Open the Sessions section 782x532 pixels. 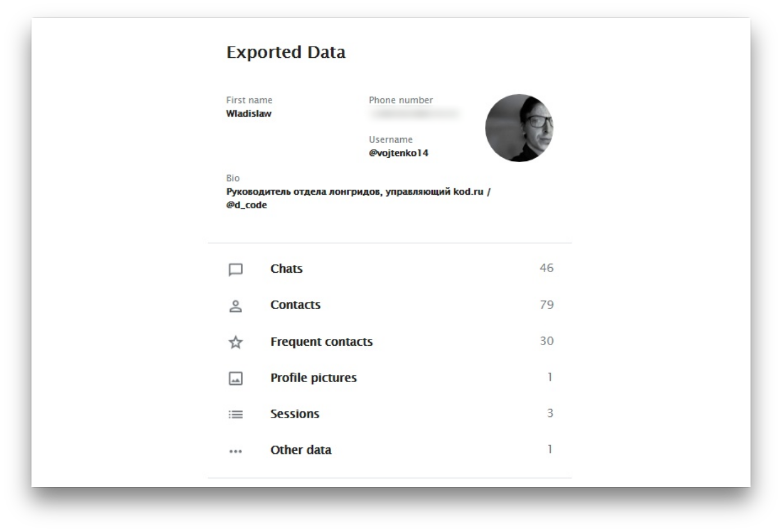coord(390,414)
